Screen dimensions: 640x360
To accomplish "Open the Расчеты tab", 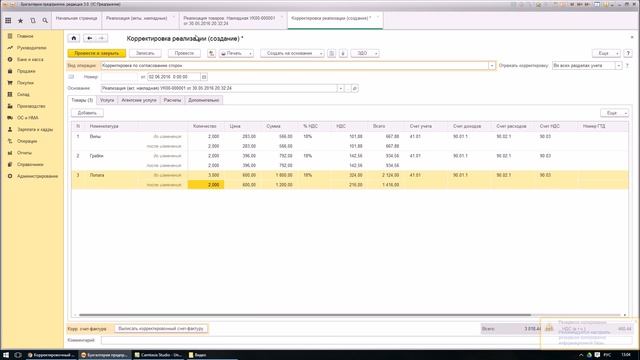I will [x=172, y=100].
